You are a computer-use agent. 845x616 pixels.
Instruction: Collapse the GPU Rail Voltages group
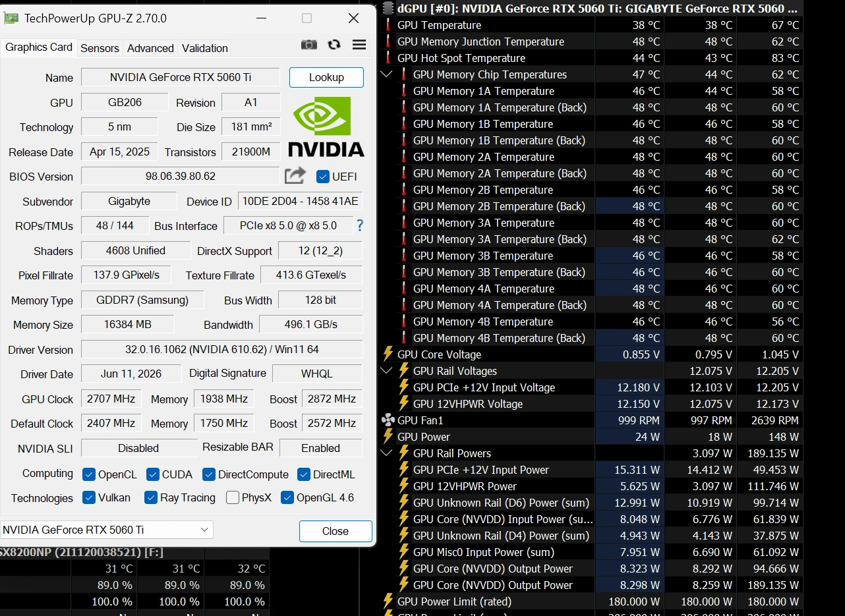click(387, 371)
